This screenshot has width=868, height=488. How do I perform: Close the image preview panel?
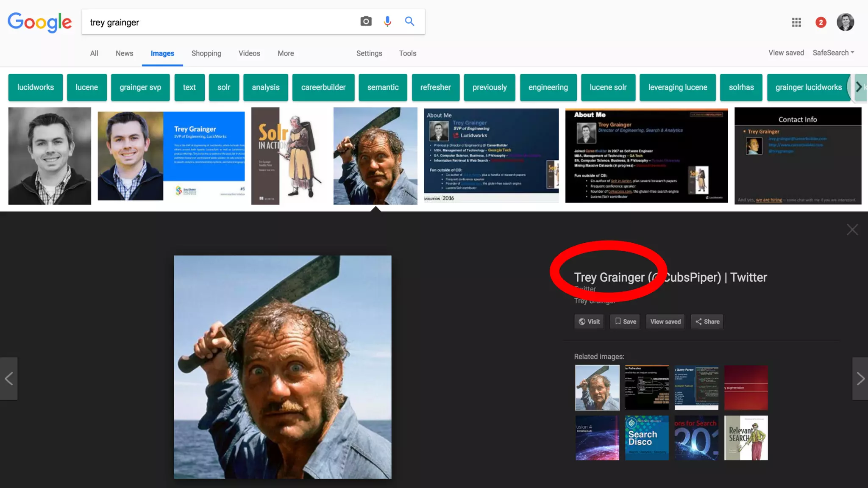coord(852,230)
